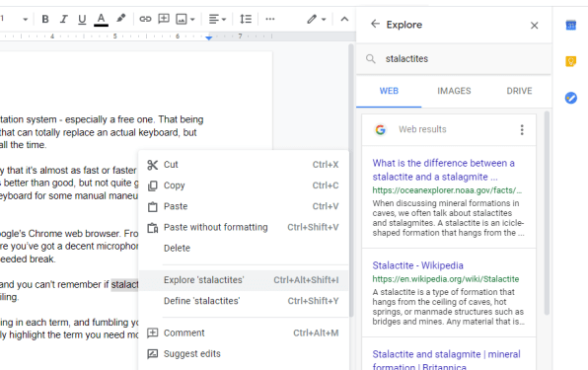Click the insert link icon
The image size is (588, 370).
pos(145,19)
